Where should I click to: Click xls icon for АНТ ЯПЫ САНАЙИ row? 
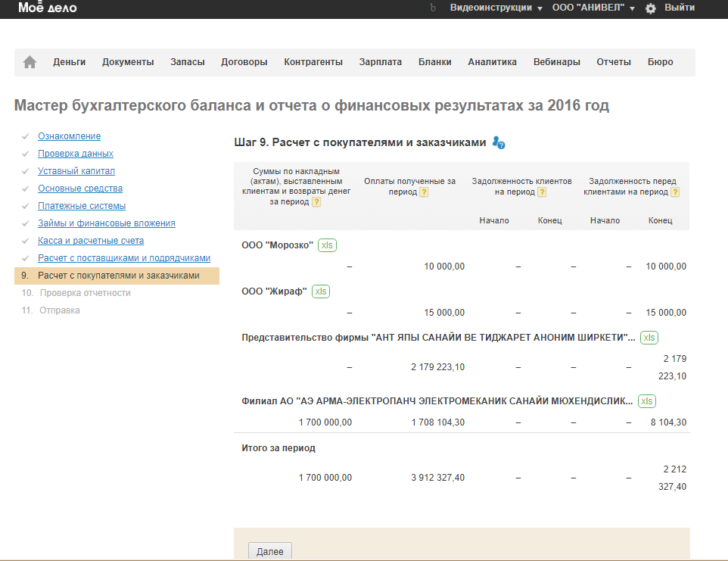click(x=649, y=338)
